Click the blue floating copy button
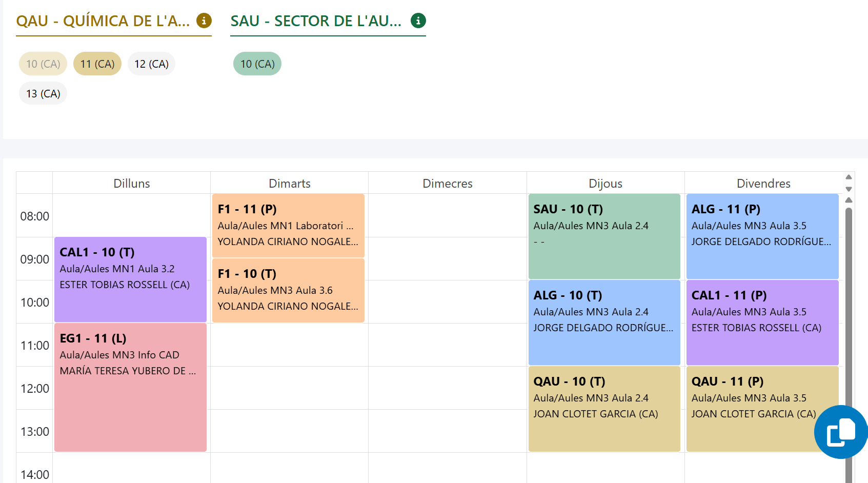This screenshot has width=868, height=483. 840,432
